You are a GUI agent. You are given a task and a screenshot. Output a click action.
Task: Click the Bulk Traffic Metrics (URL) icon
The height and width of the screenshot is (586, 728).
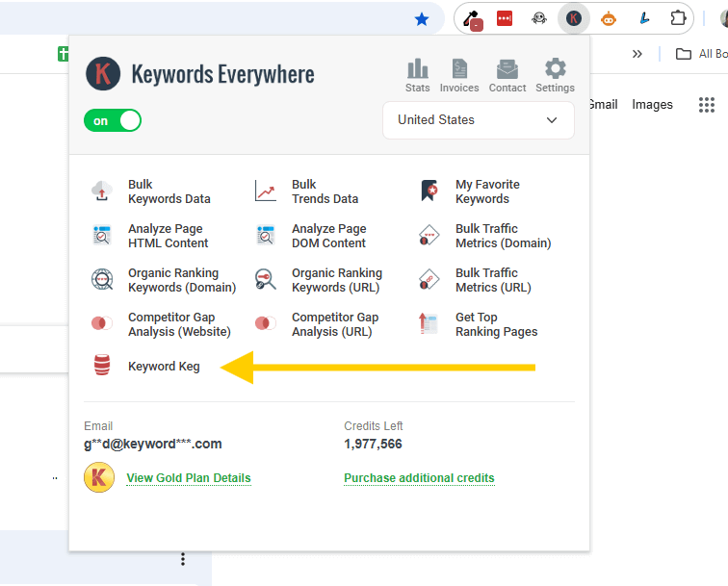[x=429, y=279]
